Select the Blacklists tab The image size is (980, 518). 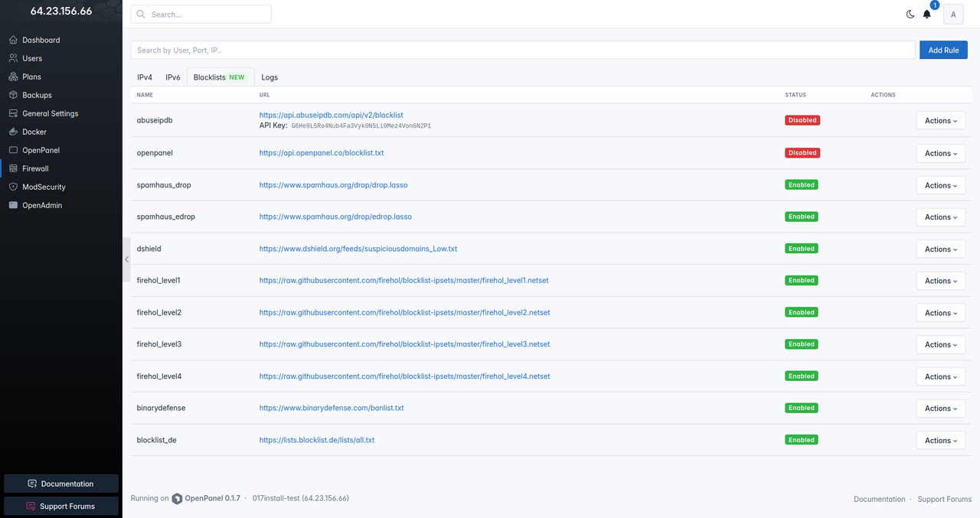pos(220,77)
